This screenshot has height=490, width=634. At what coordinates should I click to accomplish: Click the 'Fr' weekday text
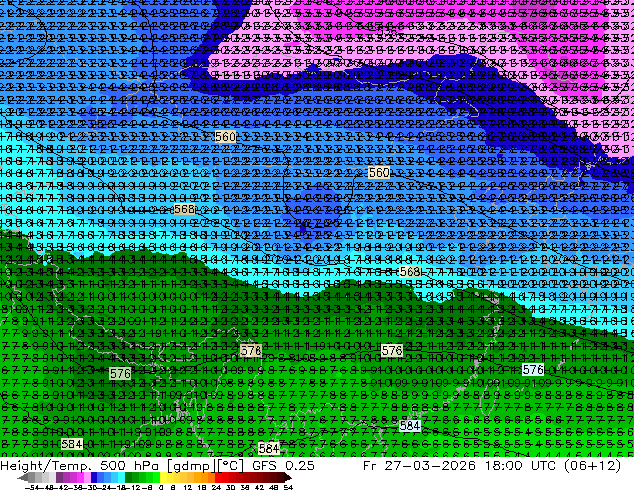(370, 466)
